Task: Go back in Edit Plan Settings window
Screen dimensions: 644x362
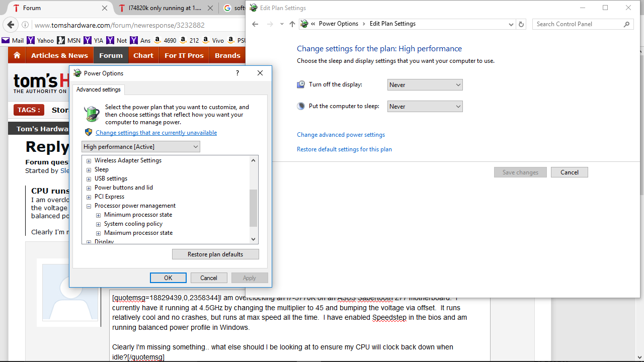Action: [x=255, y=24]
